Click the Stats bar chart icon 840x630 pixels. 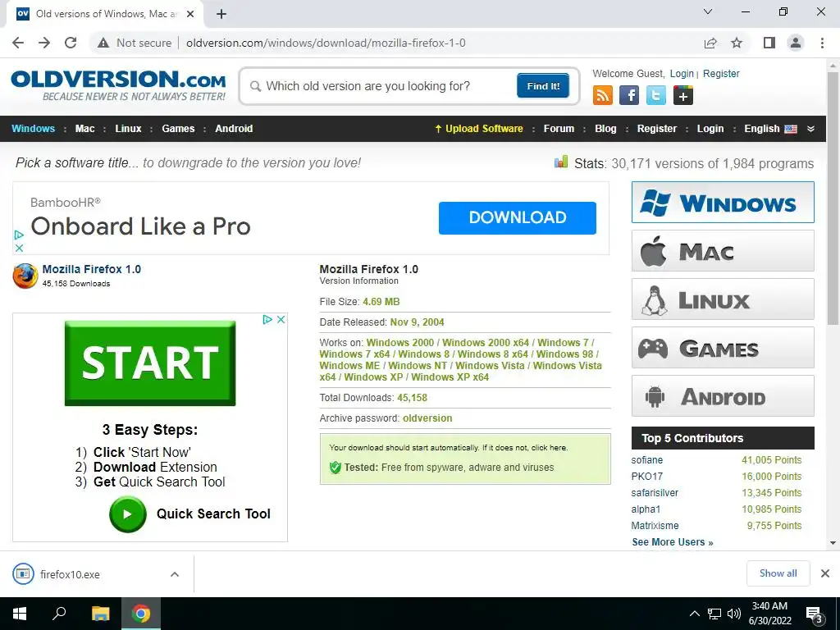[561, 162]
